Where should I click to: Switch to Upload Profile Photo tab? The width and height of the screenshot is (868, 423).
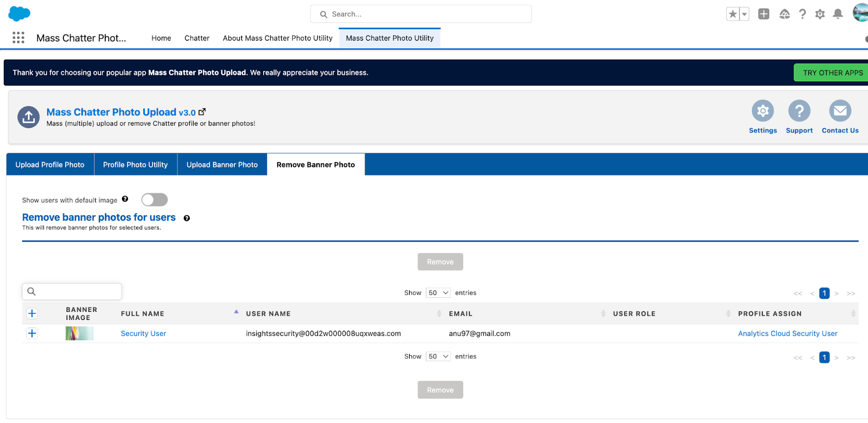click(50, 164)
